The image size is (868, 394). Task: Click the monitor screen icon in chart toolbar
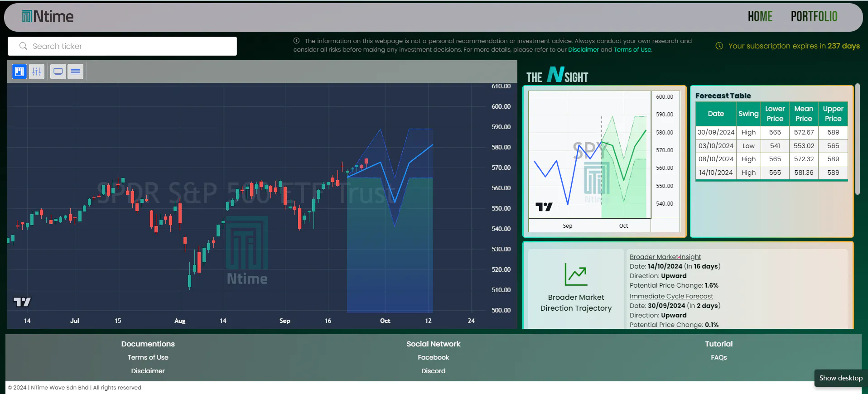58,72
